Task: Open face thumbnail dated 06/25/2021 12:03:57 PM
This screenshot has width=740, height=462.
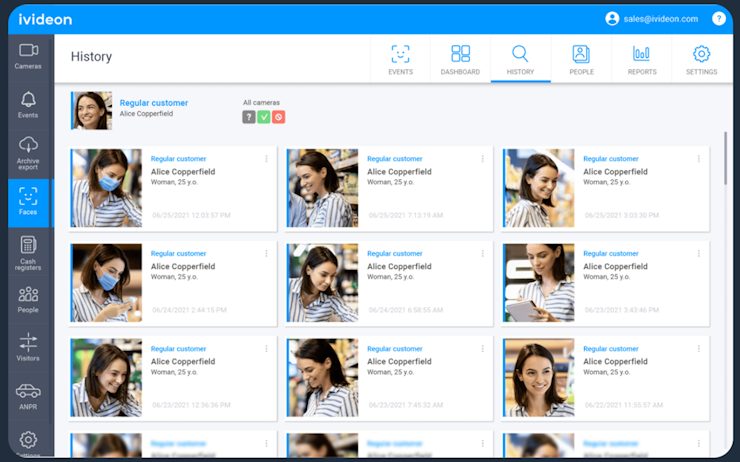Action: tap(107, 188)
